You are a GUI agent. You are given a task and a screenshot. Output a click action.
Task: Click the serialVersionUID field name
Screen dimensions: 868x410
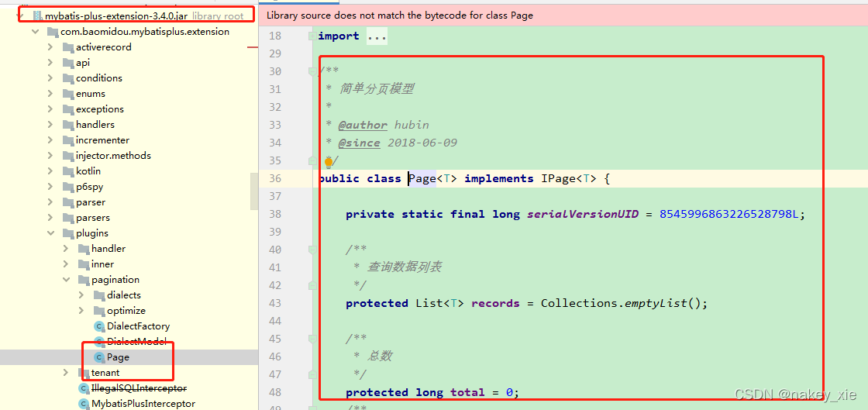pos(583,214)
